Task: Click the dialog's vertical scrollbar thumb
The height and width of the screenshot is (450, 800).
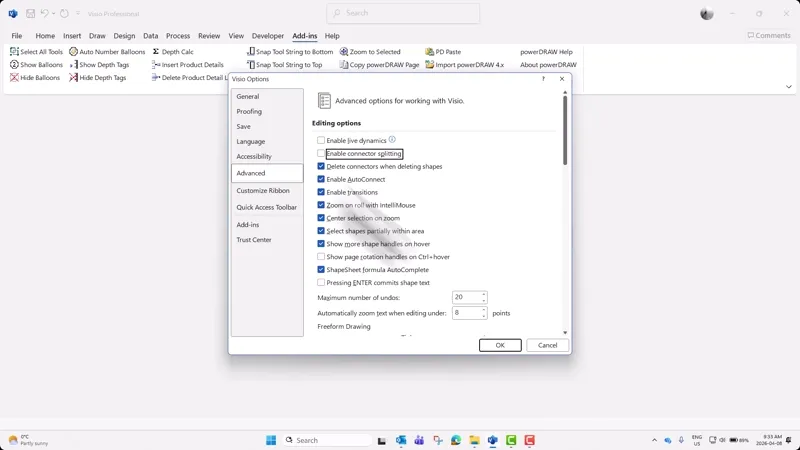Action: coord(565,130)
